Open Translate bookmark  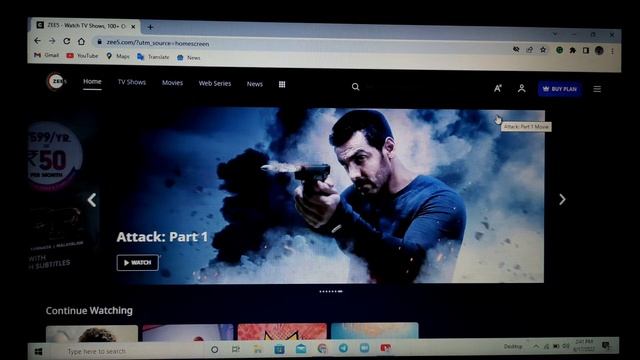tap(153, 57)
